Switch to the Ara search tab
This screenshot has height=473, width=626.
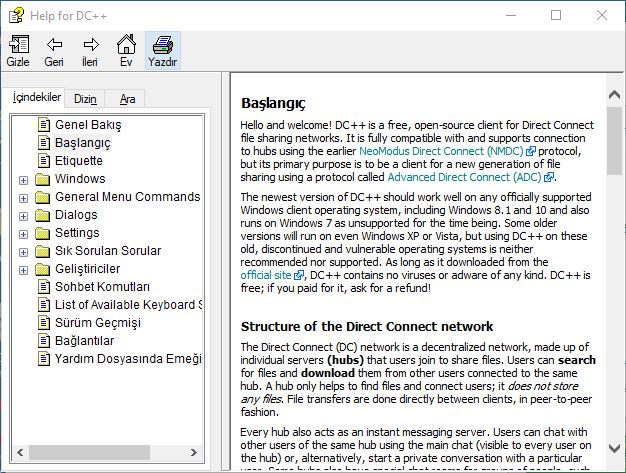(127, 99)
